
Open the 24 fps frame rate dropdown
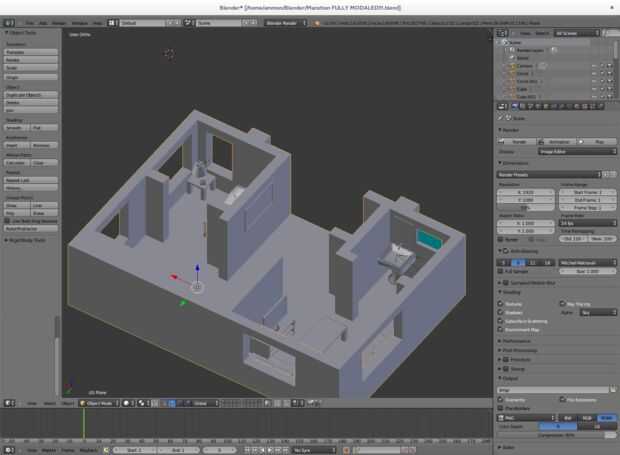click(x=588, y=223)
